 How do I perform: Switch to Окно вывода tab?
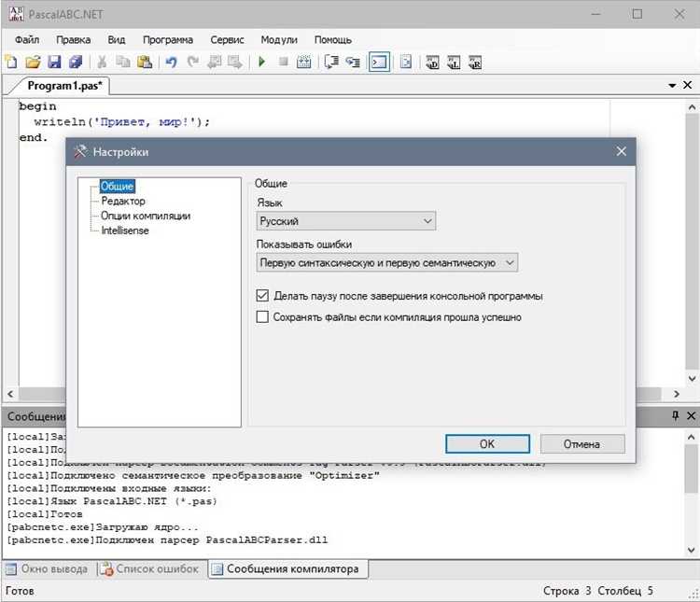(x=48, y=569)
